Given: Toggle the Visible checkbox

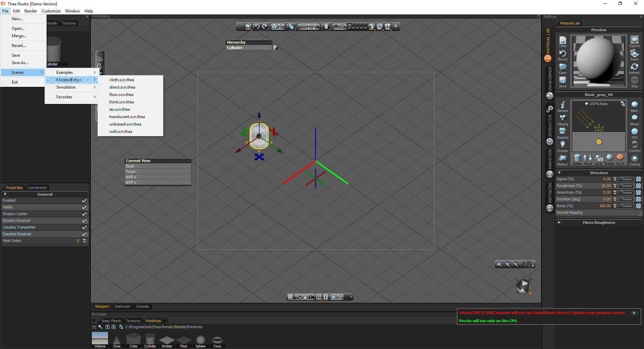Looking at the screenshot, I should 85,207.
